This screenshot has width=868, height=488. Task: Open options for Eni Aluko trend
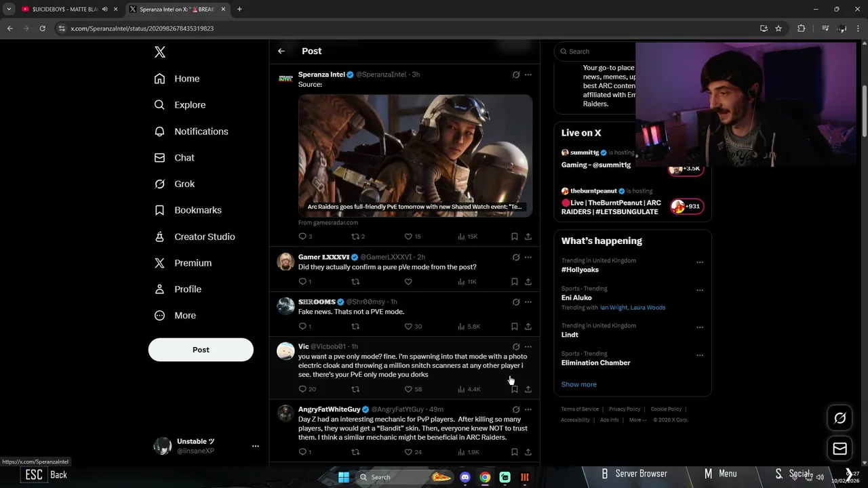[700, 290]
